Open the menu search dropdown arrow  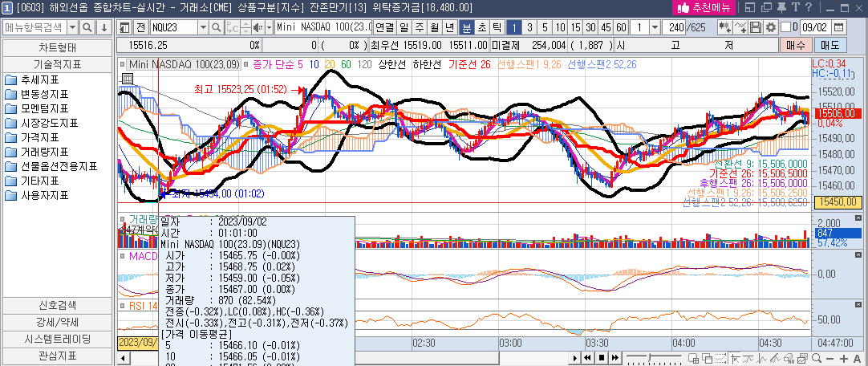[73, 27]
